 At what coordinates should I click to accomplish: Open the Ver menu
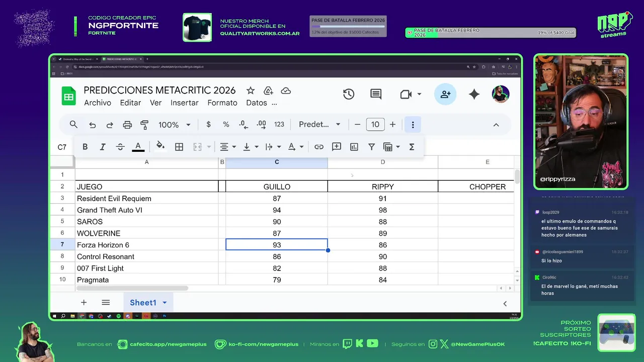click(x=156, y=103)
